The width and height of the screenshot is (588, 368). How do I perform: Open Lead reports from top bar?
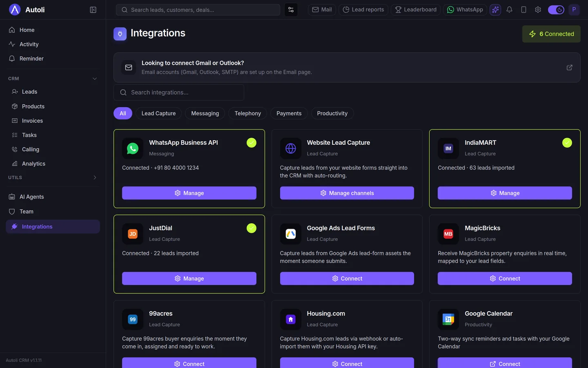(x=363, y=10)
